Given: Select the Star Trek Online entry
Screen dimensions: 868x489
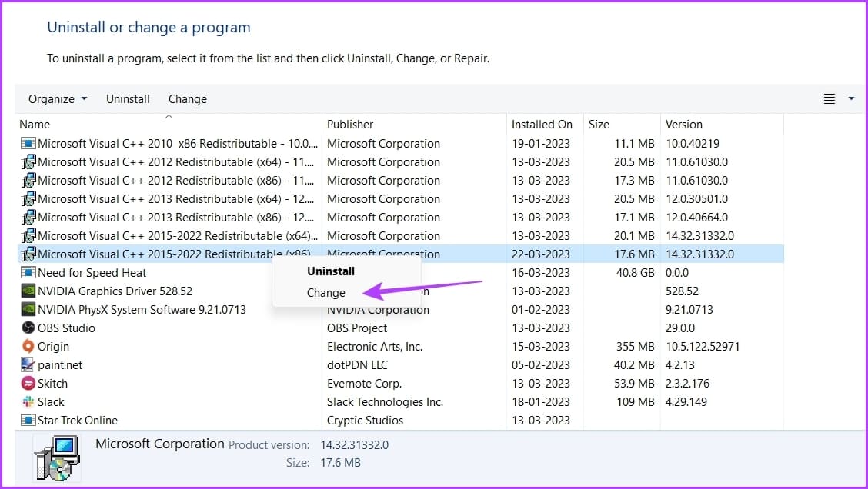Looking at the screenshot, I should [78, 421].
